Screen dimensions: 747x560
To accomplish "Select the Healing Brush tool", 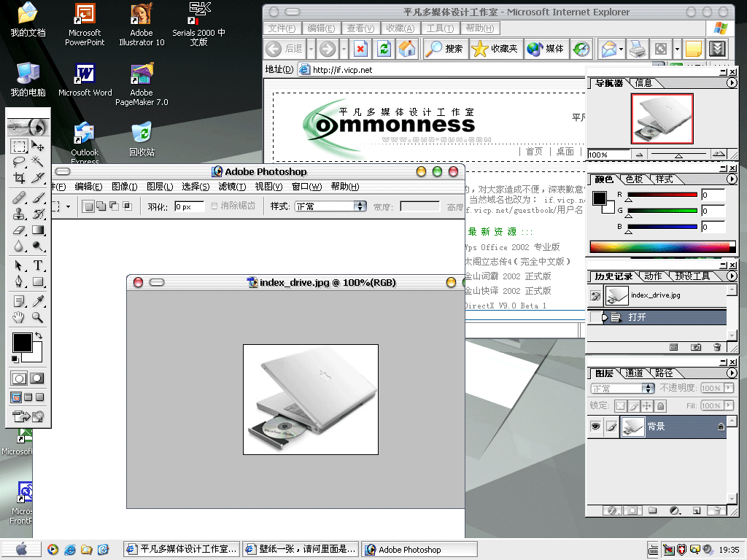I will (x=19, y=197).
